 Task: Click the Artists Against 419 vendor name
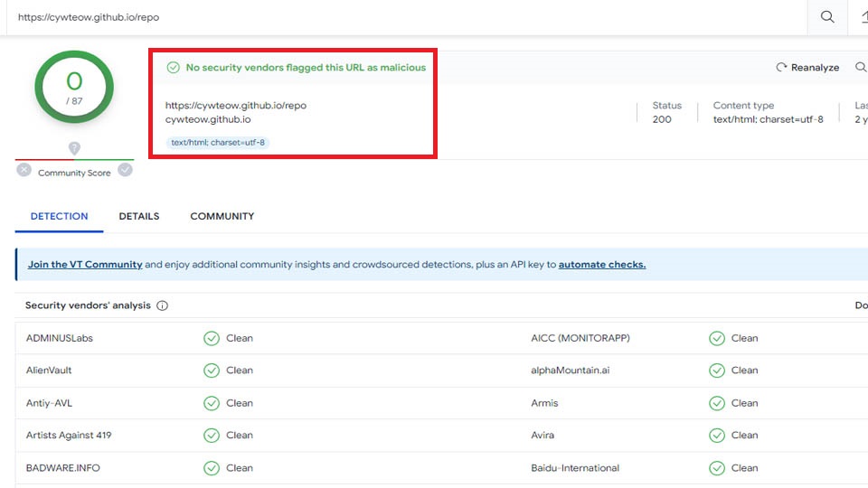coord(69,435)
